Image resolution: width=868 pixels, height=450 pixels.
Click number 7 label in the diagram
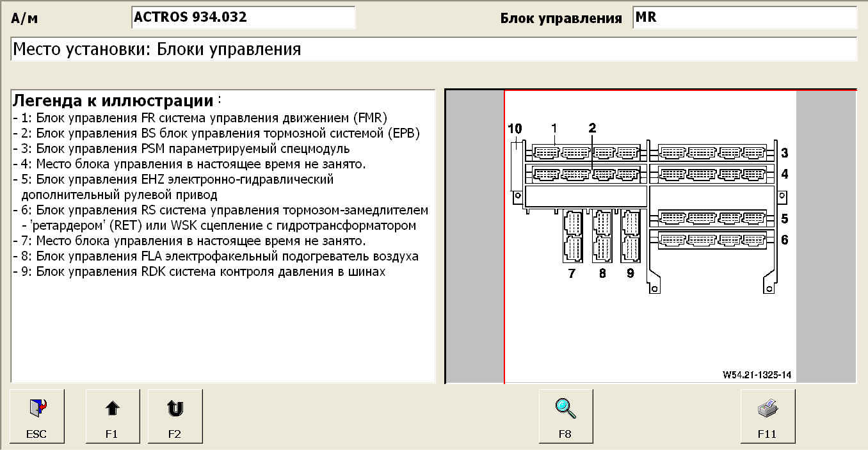571,273
